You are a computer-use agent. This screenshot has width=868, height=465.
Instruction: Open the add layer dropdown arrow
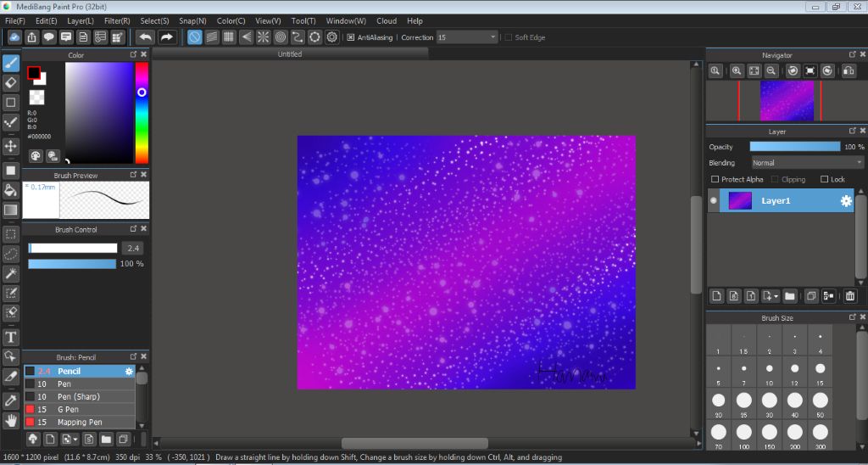pos(776,296)
